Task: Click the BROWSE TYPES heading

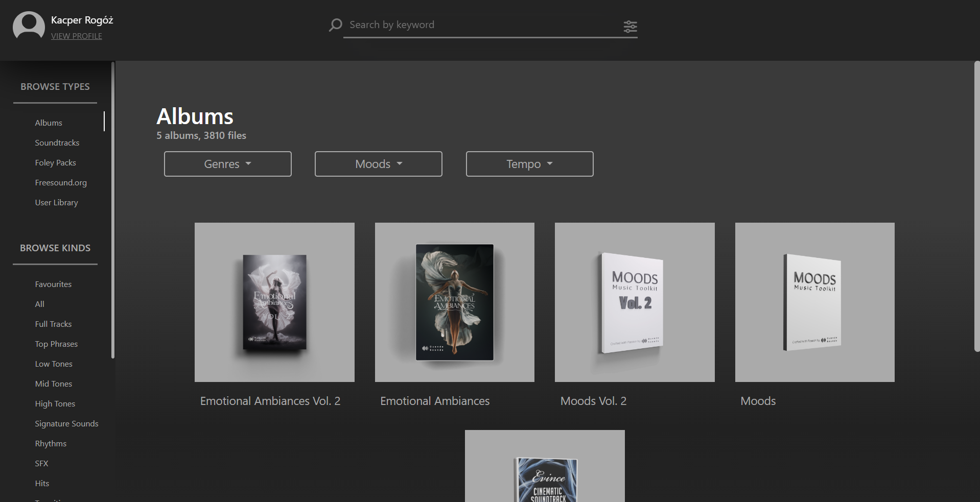Action: point(55,87)
